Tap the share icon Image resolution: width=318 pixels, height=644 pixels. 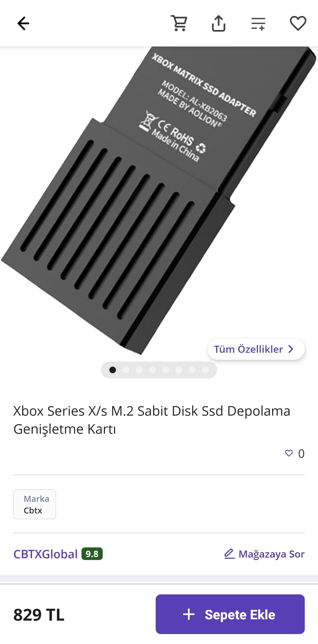click(x=219, y=24)
